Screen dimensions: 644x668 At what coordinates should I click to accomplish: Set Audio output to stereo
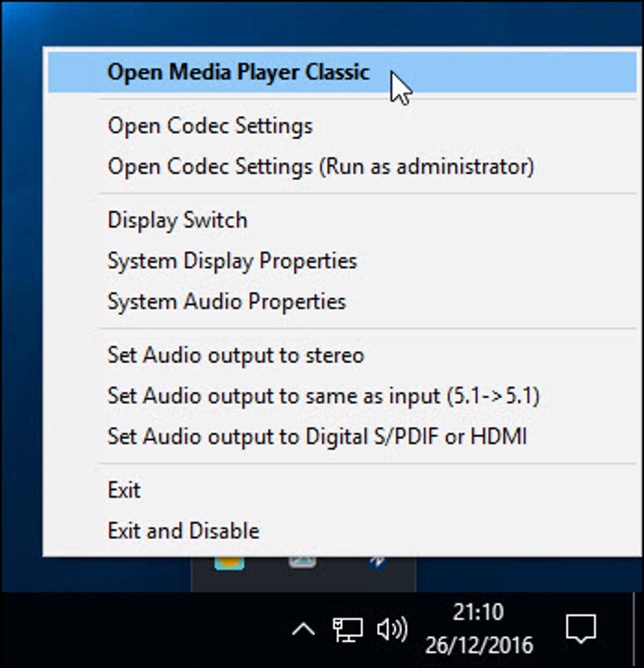pyautogui.click(x=236, y=355)
